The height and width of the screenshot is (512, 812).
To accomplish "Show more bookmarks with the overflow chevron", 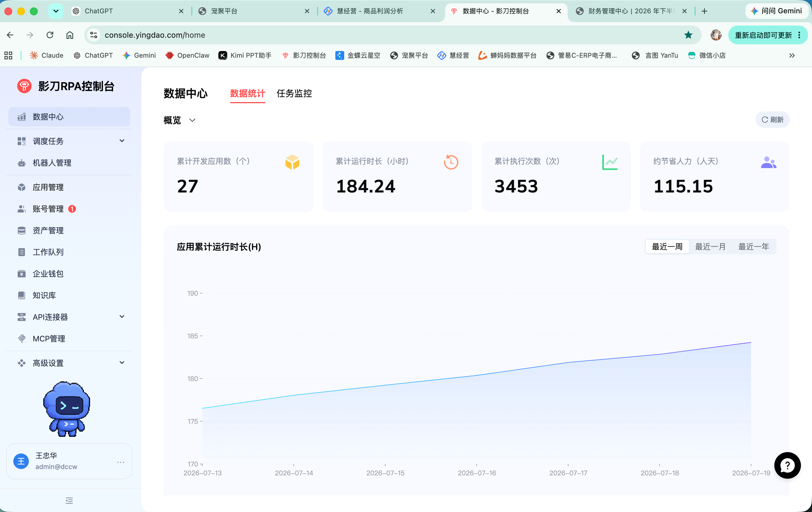I will 792,55.
